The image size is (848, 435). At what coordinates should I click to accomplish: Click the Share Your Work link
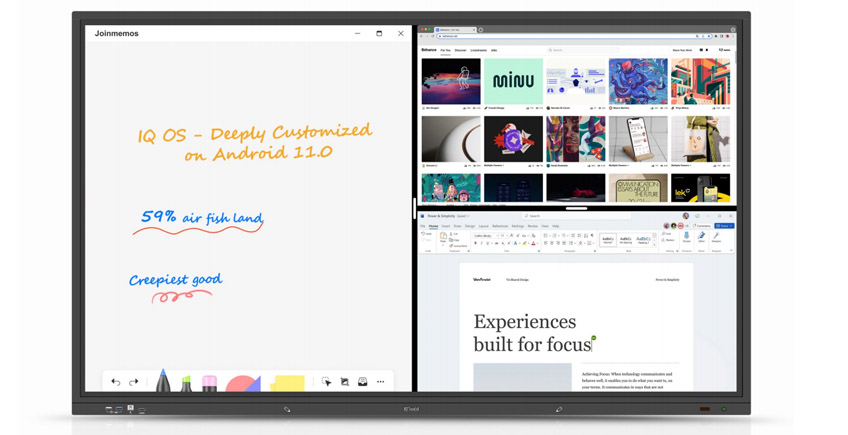682,50
